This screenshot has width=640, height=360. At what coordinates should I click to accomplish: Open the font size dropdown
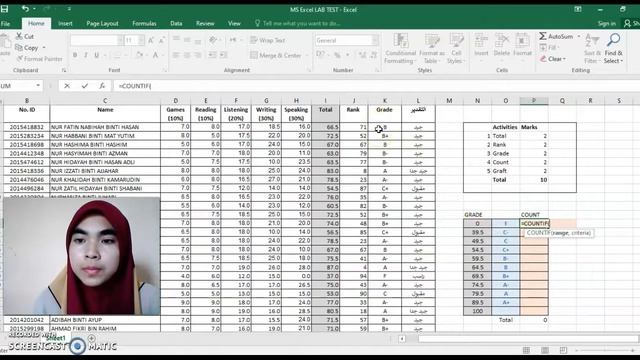[141, 40]
